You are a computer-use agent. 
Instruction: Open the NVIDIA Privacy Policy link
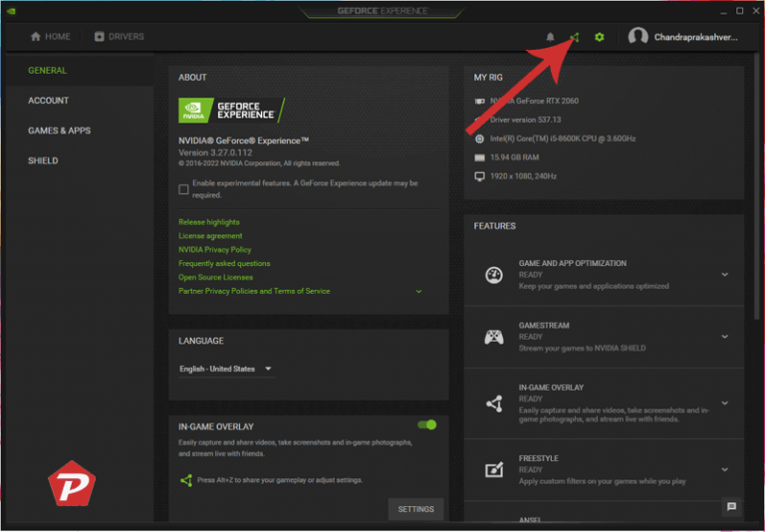coord(215,249)
